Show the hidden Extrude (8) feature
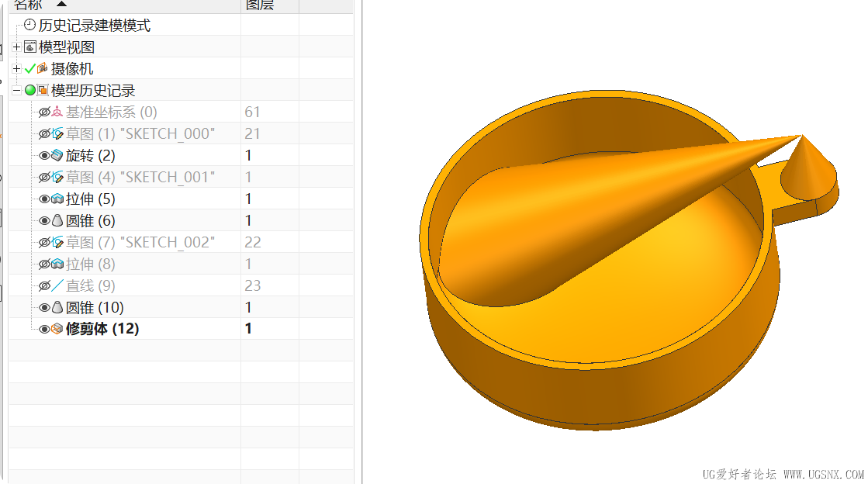 coord(44,264)
